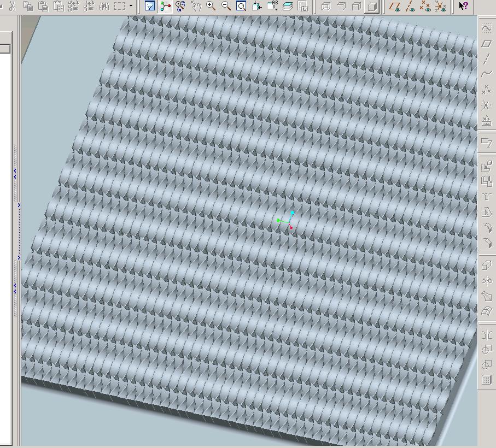
Task: Click the Layers stack icon
Action: pos(287,6)
